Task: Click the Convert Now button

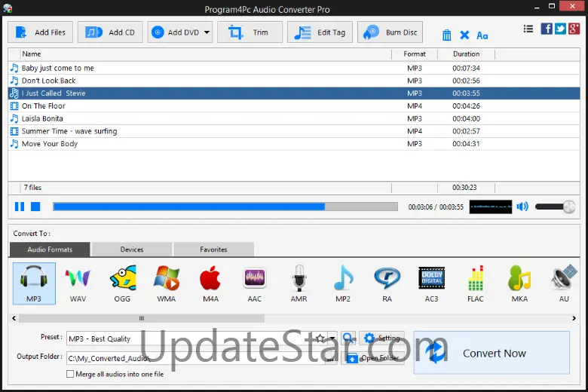Action: point(492,353)
